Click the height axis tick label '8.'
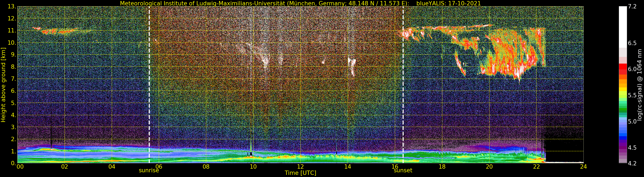This screenshot has width=644, height=177. (x=13, y=67)
